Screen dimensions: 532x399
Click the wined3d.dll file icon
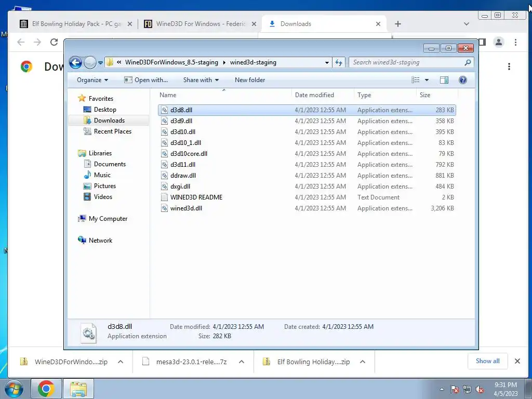tap(164, 208)
